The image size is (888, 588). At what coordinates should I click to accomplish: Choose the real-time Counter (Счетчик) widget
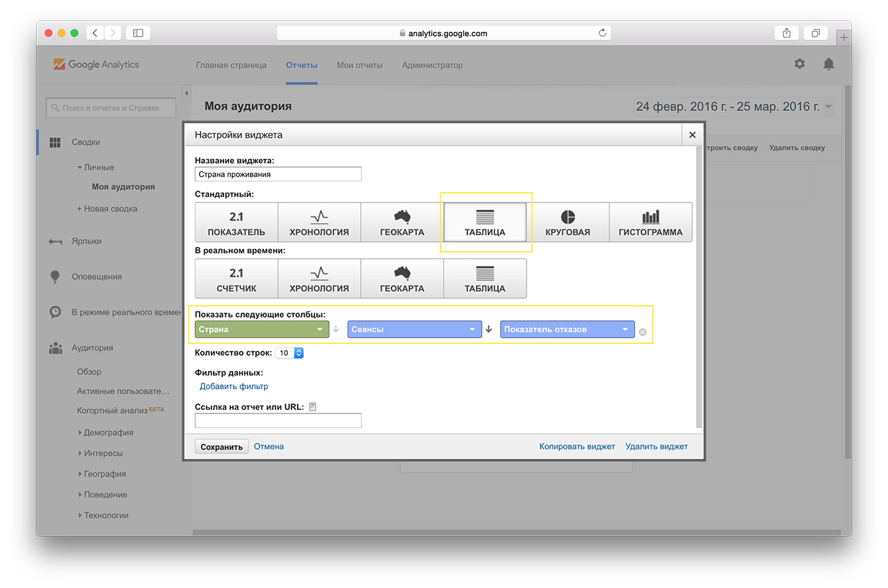(237, 279)
